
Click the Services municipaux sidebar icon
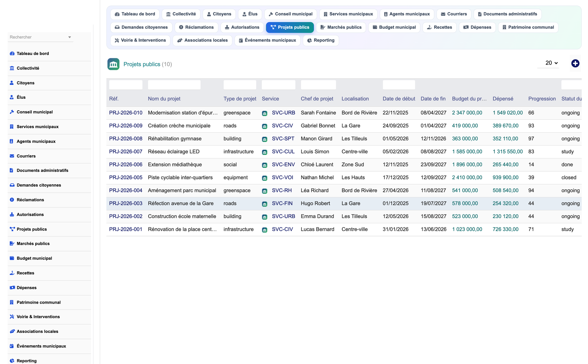click(12, 127)
